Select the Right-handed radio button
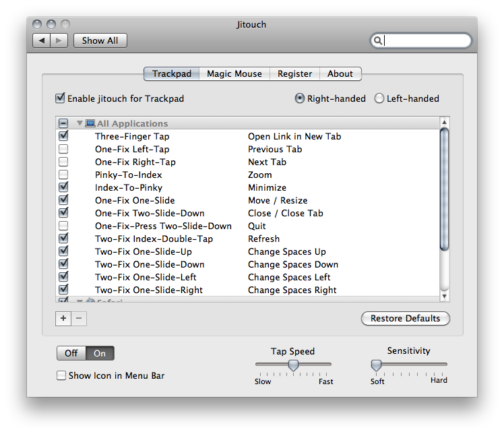Viewport: 504px width, 434px height. click(300, 98)
